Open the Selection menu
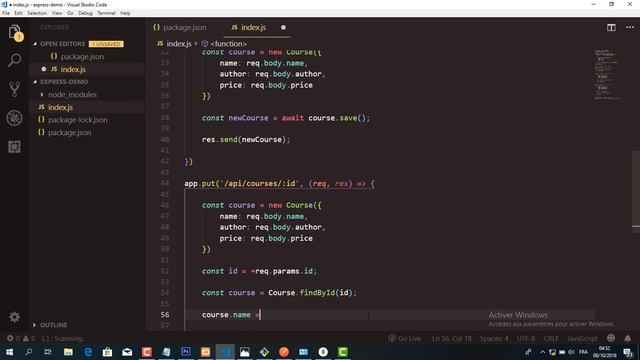 tap(37, 13)
